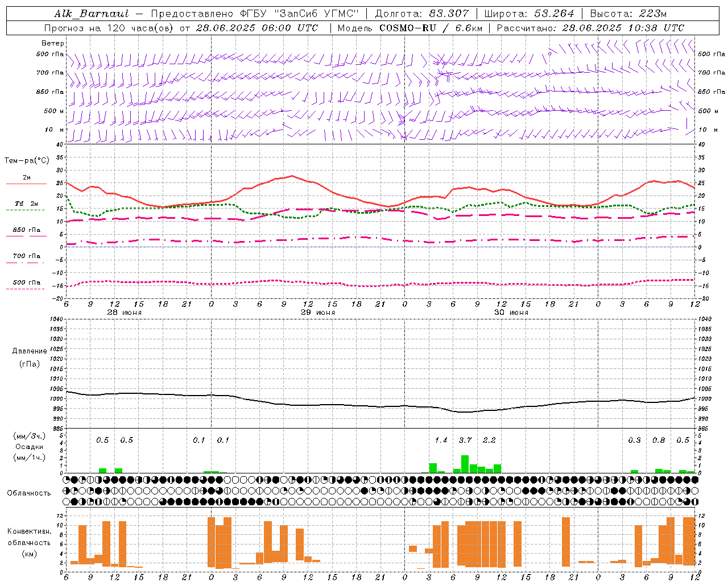Click the '28 июня' date label
The width and height of the screenshot is (728, 582).
(x=125, y=312)
